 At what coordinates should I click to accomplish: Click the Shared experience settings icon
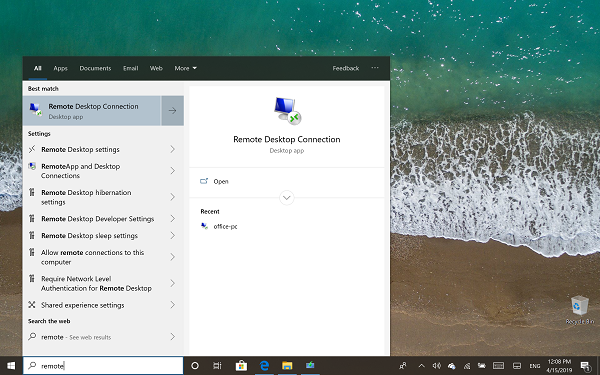tap(32, 305)
